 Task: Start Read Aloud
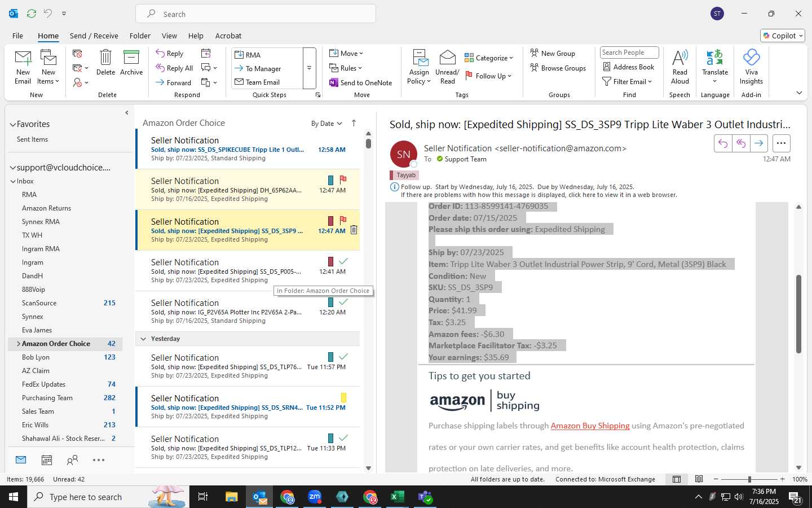point(680,67)
